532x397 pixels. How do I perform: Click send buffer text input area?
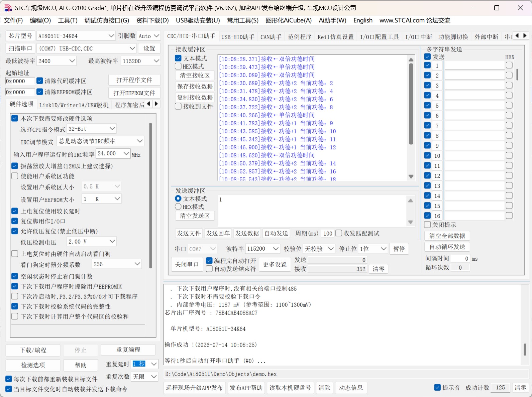pyautogui.click(x=312, y=211)
